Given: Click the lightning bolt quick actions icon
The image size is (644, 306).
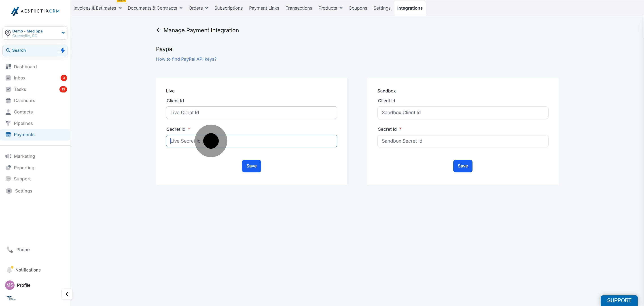Looking at the screenshot, I should [63, 50].
